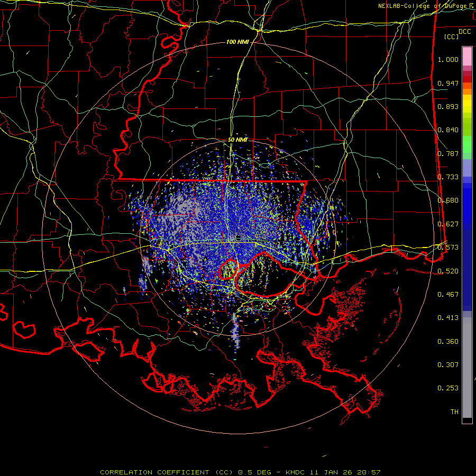Screen dimensions: 476x476
Task: Click the 100 NMI range ring label
Action: tap(237, 42)
